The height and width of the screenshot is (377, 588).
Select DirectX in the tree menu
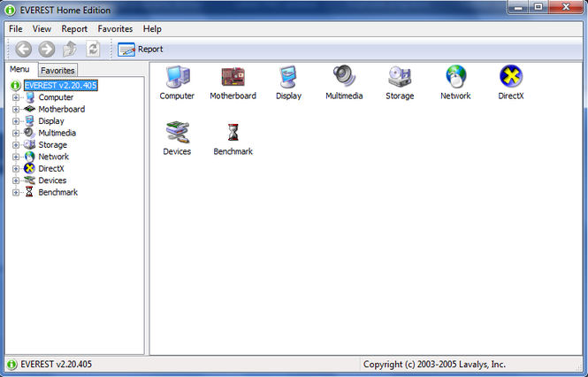[x=51, y=169]
